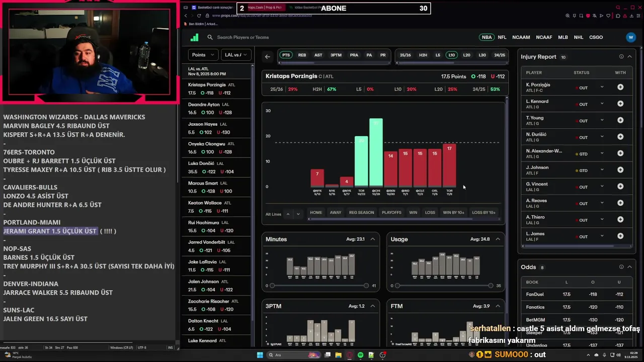Screen dimensions: 644x362
Task: Select the REB stat filter
Action: 302,55
